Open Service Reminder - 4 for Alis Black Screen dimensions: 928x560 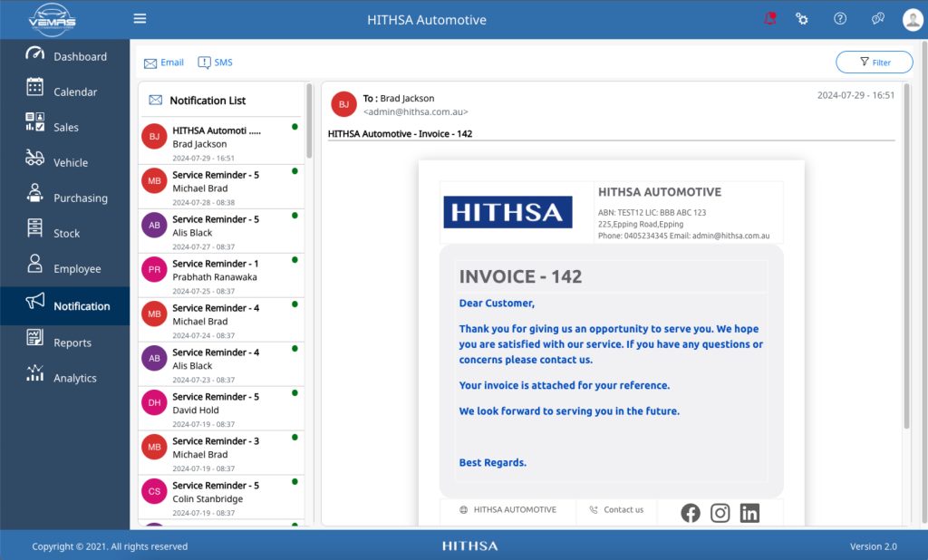click(221, 364)
